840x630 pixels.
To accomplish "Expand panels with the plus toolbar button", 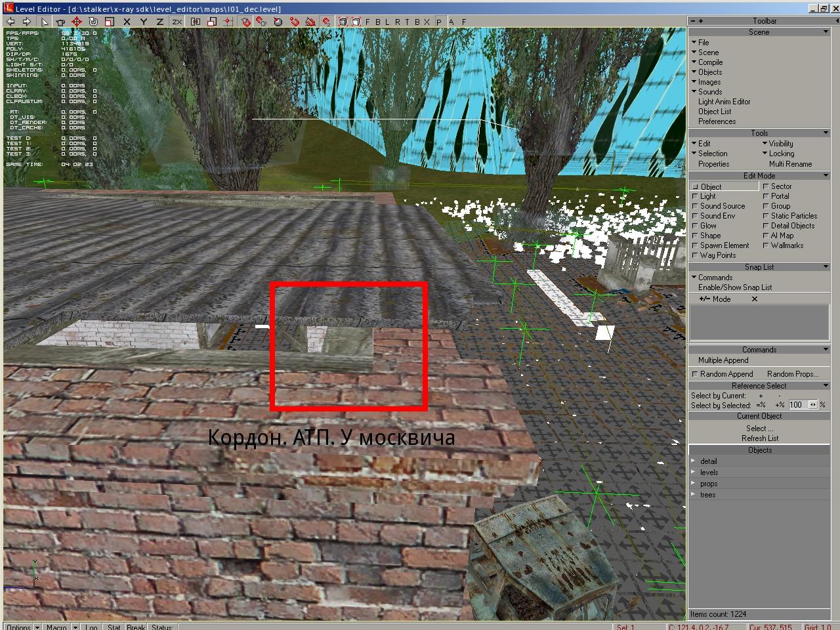I will (700, 21).
